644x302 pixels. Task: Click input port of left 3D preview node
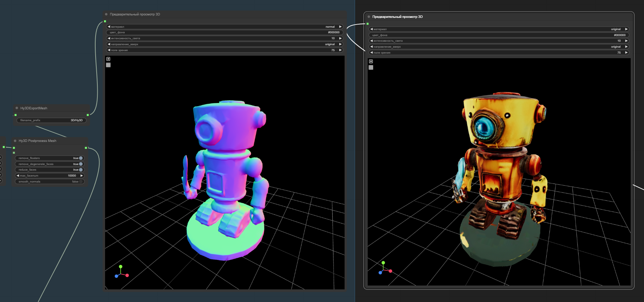tap(105, 21)
